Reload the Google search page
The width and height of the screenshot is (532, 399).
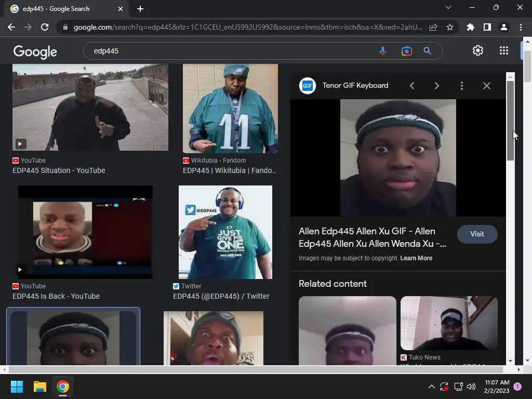coord(45,27)
